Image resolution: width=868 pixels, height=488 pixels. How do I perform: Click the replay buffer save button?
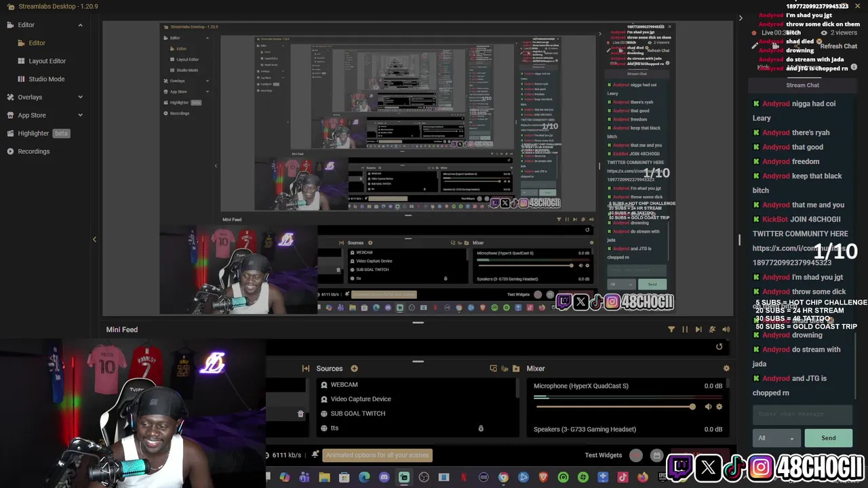pos(656,455)
